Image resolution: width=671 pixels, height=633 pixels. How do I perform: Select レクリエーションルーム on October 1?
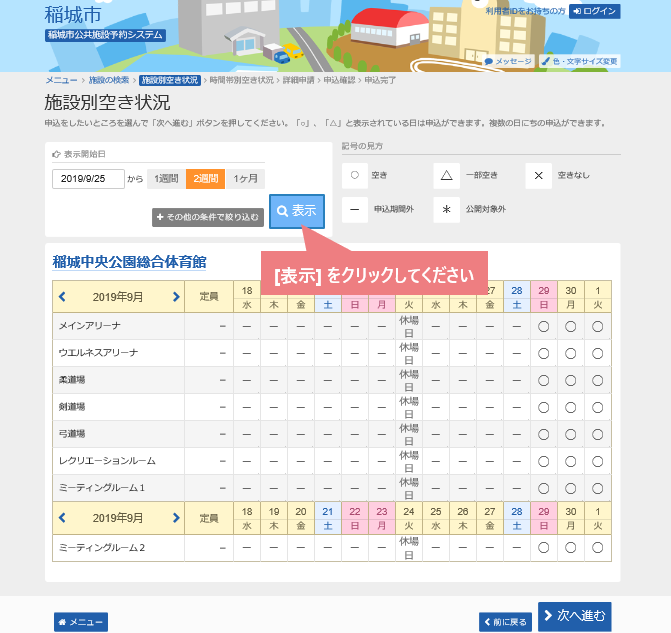597,461
